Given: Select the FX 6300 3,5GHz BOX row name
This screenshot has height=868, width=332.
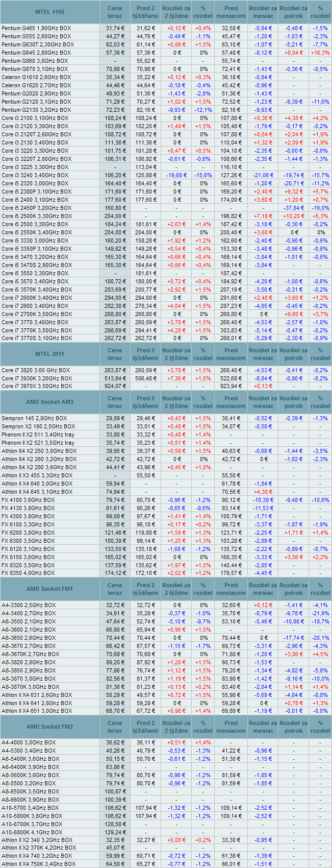Looking at the screenshot, I should pos(28,541).
